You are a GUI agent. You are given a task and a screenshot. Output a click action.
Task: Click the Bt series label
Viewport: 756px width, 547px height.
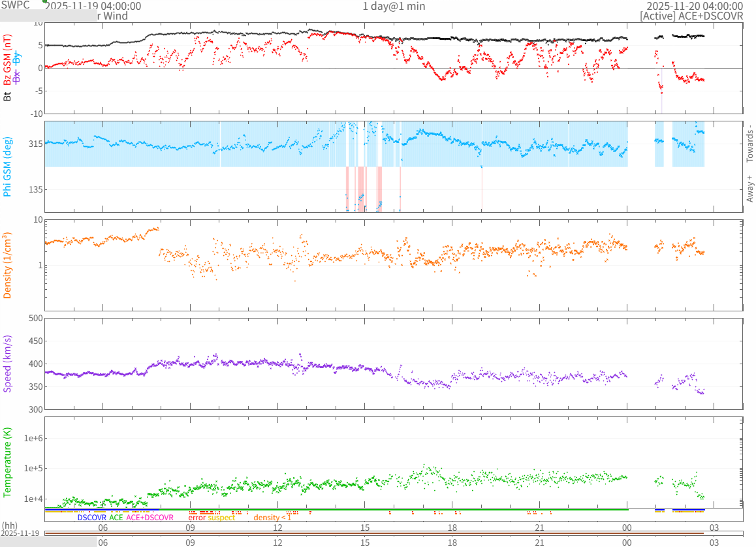pyautogui.click(x=8, y=96)
